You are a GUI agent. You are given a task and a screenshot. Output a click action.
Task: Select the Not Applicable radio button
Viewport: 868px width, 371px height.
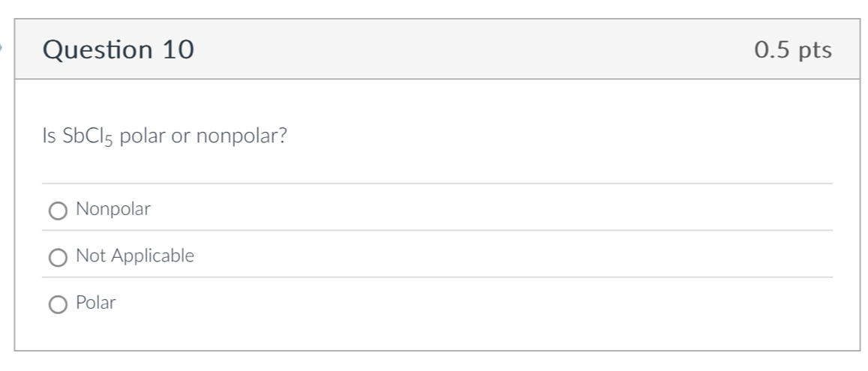[59, 257]
